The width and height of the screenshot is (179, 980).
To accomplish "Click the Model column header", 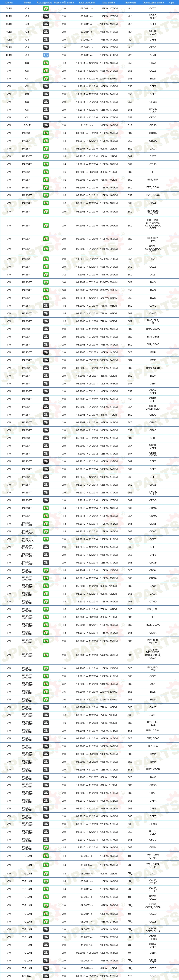I will (27, 2).
